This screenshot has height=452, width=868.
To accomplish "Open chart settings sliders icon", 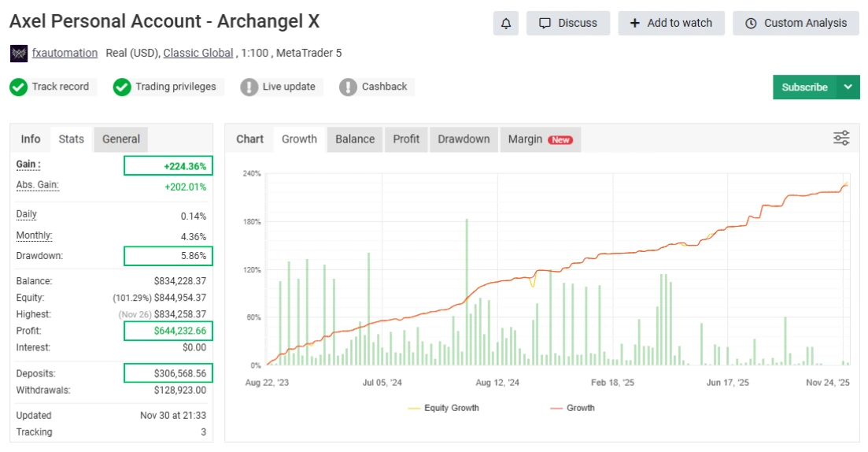I will point(841,139).
